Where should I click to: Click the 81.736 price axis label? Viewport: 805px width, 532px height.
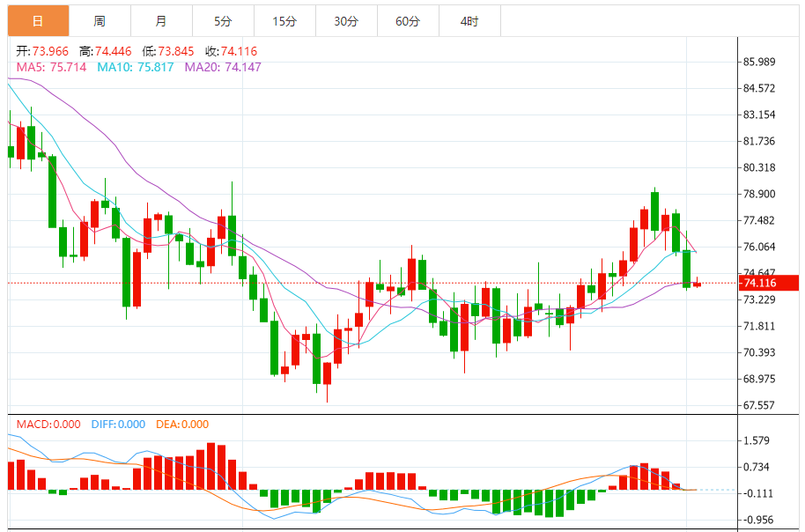759,141
